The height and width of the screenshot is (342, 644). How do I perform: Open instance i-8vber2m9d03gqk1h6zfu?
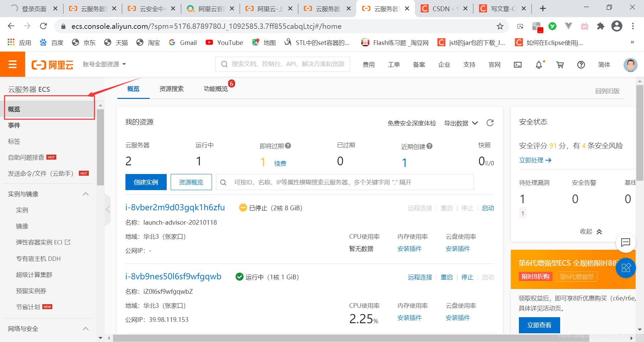175,208
